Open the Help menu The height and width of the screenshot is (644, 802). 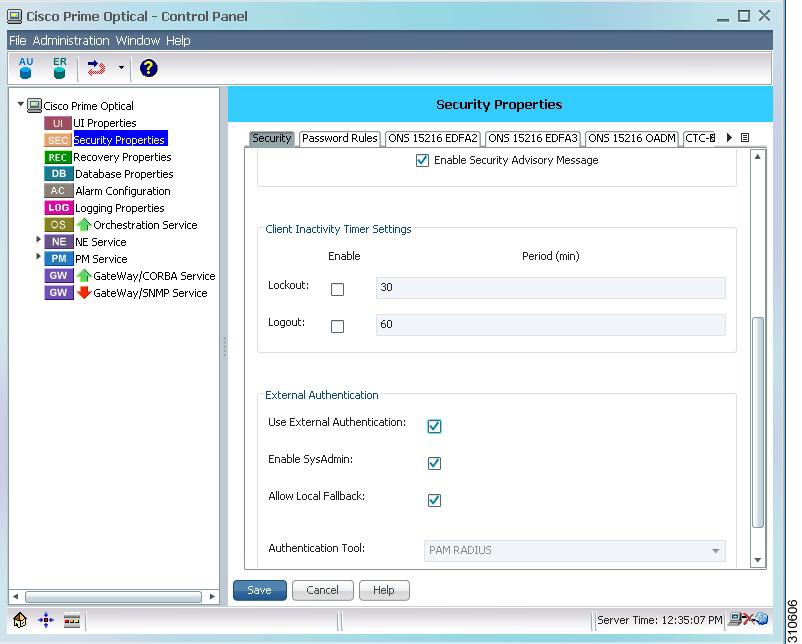click(178, 40)
